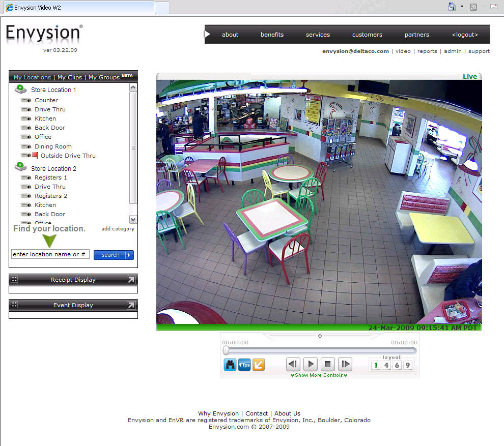Click the binoculars search icon
Viewport: 504px width, 446px height.
point(230,365)
